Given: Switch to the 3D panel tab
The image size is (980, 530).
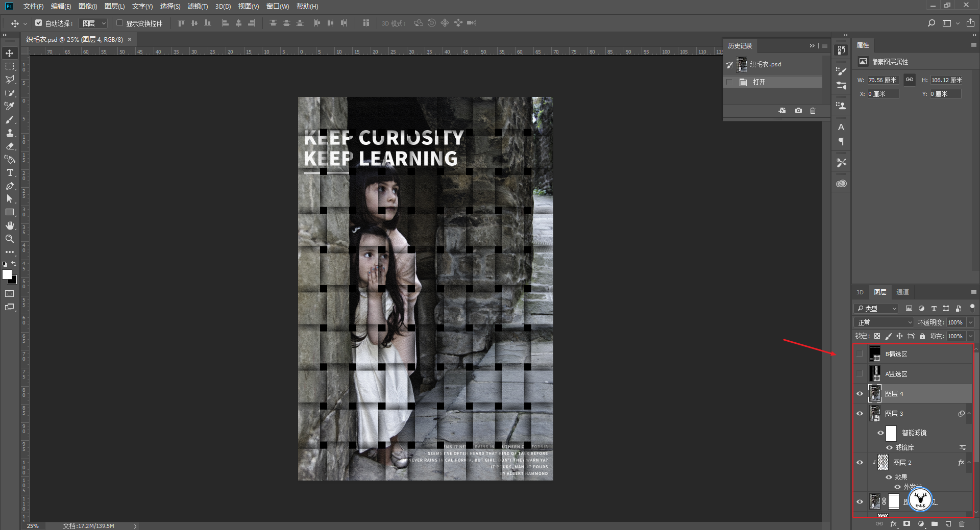Looking at the screenshot, I should (860, 292).
